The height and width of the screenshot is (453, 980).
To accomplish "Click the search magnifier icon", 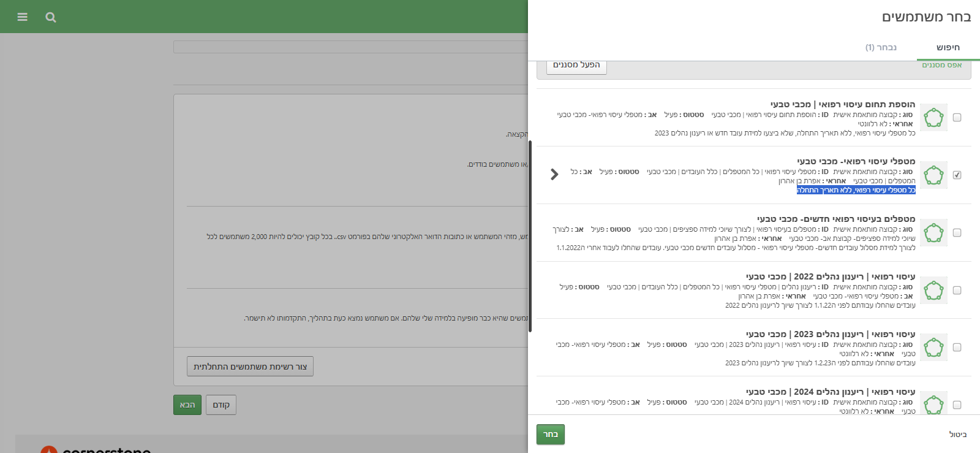I will click(51, 17).
